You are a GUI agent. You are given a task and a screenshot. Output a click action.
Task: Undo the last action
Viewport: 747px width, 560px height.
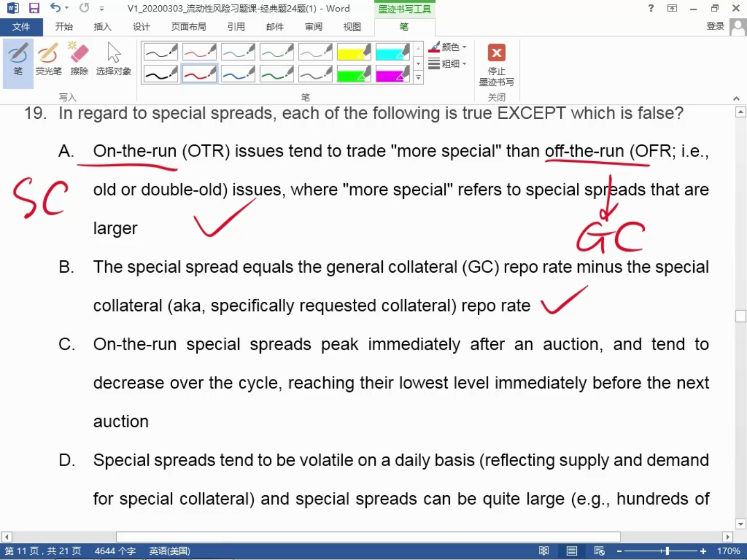click(55, 8)
